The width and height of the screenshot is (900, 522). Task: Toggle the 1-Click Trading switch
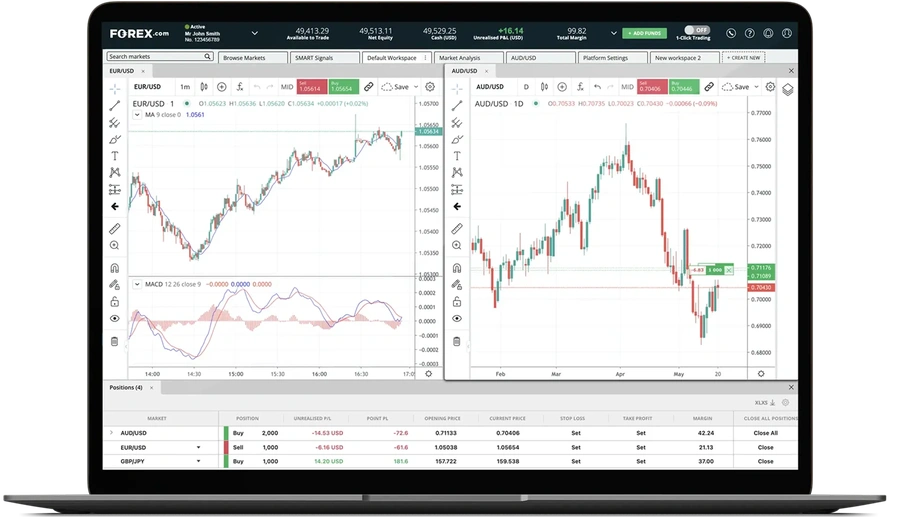coord(697,30)
